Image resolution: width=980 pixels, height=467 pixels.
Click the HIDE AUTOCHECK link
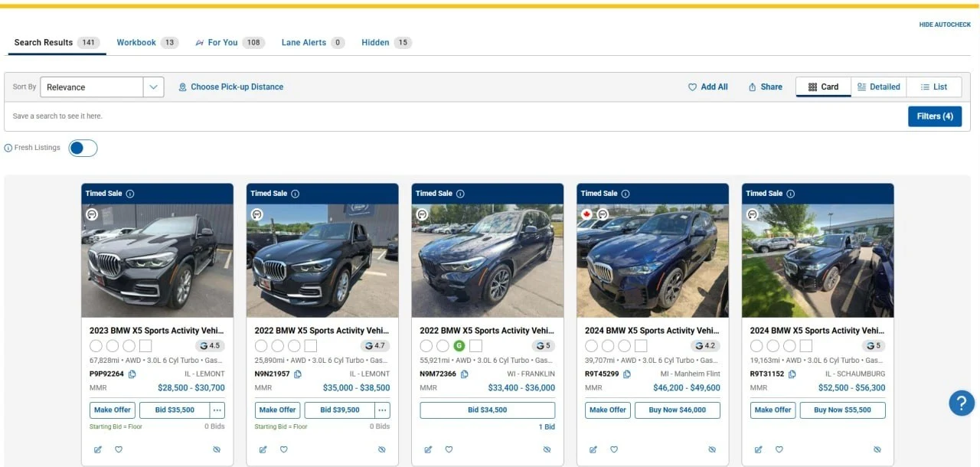pyautogui.click(x=945, y=24)
